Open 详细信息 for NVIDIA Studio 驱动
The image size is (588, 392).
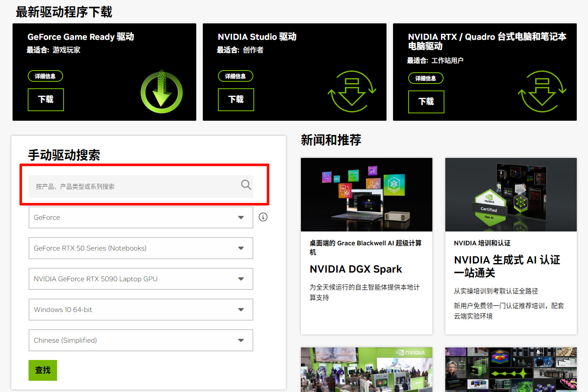(236, 76)
